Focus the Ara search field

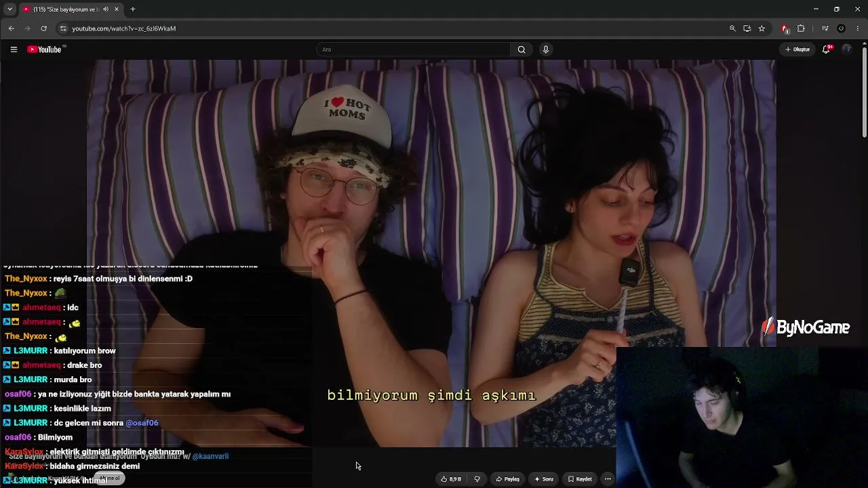tap(414, 49)
